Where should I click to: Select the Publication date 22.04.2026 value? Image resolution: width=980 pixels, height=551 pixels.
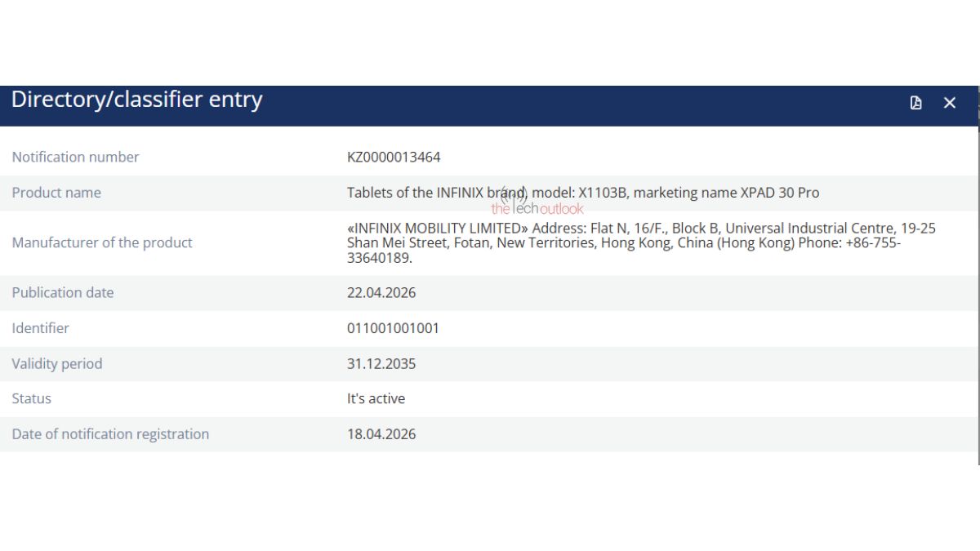[x=381, y=292]
